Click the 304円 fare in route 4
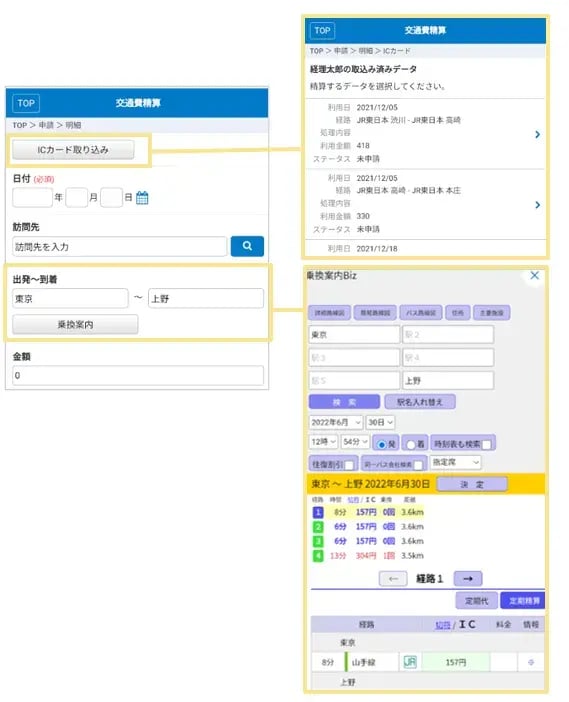 pos(366,556)
